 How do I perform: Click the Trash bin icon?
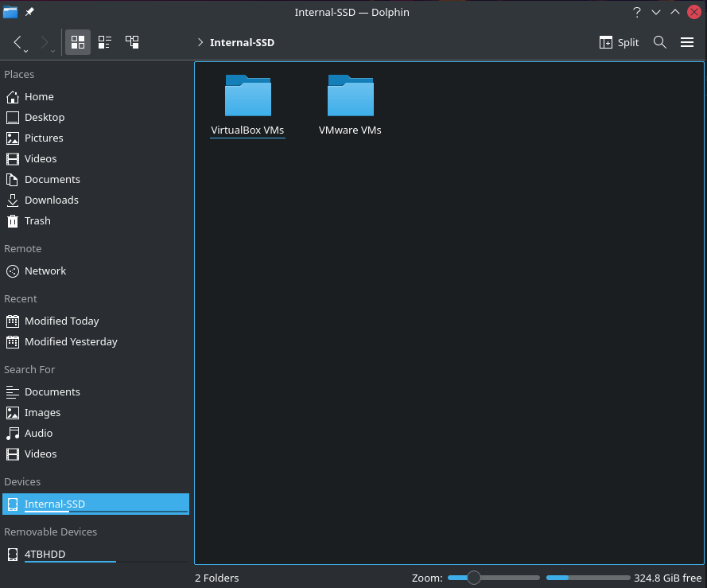(x=13, y=221)
